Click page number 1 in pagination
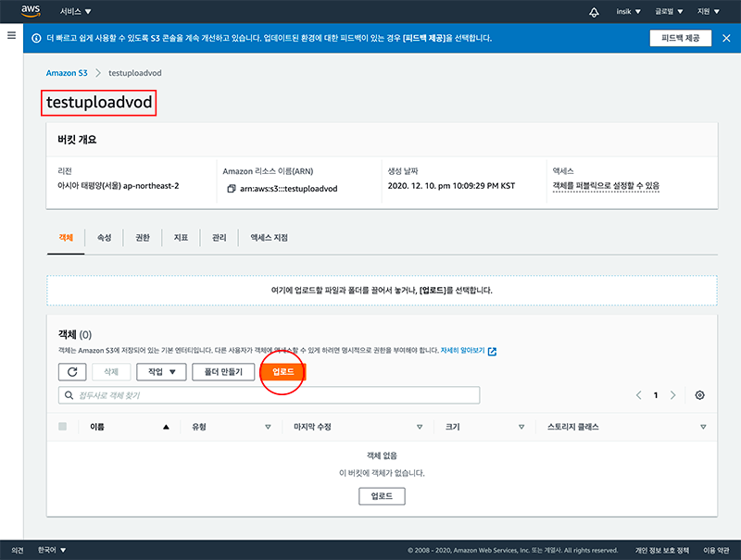 [656, 395]
